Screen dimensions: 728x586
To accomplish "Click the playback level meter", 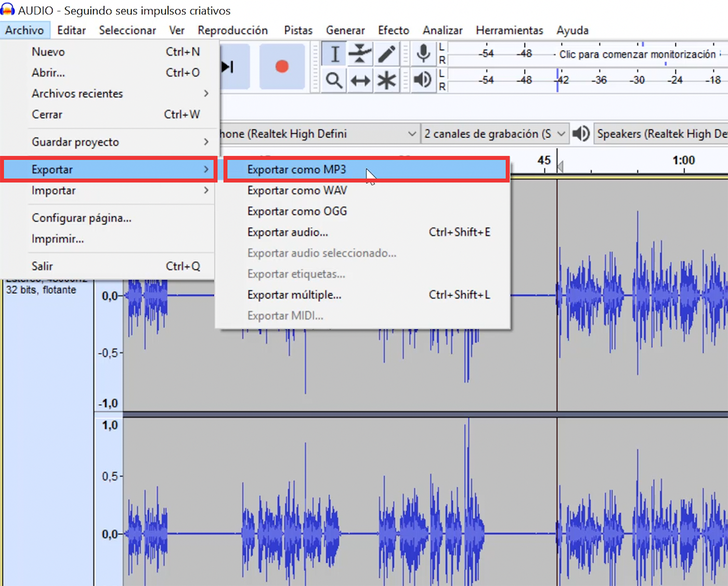I will tap(588, 80).
